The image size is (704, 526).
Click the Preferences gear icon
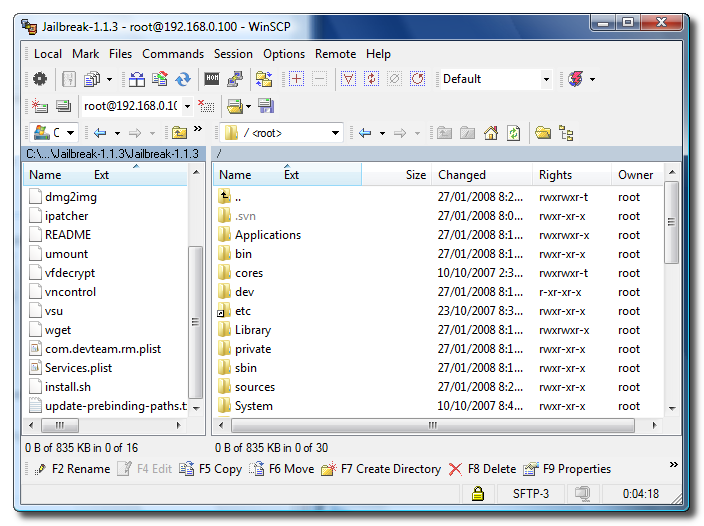(39, 79)
